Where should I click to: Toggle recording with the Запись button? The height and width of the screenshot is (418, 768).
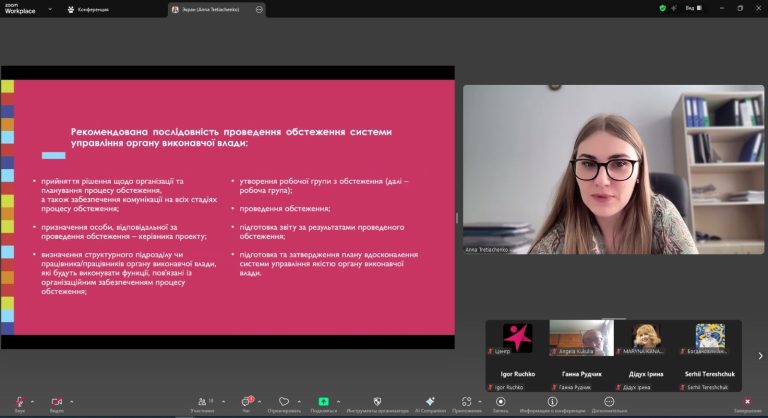click(500, 402)
